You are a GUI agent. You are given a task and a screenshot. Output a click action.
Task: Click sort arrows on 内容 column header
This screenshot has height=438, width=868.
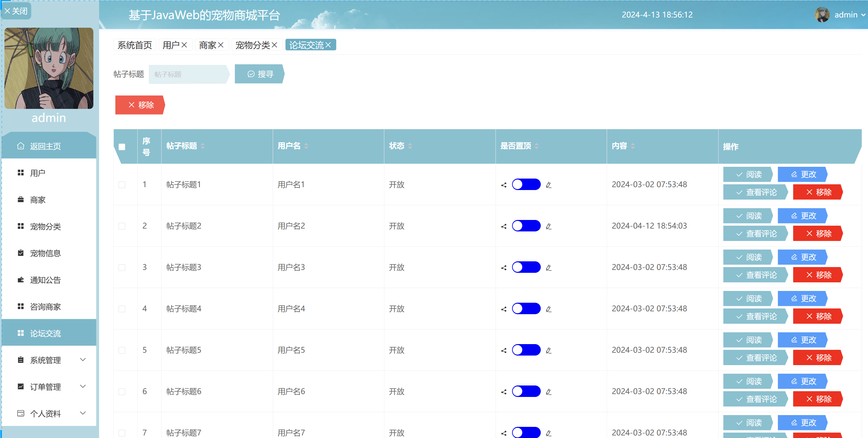[633, 146]
